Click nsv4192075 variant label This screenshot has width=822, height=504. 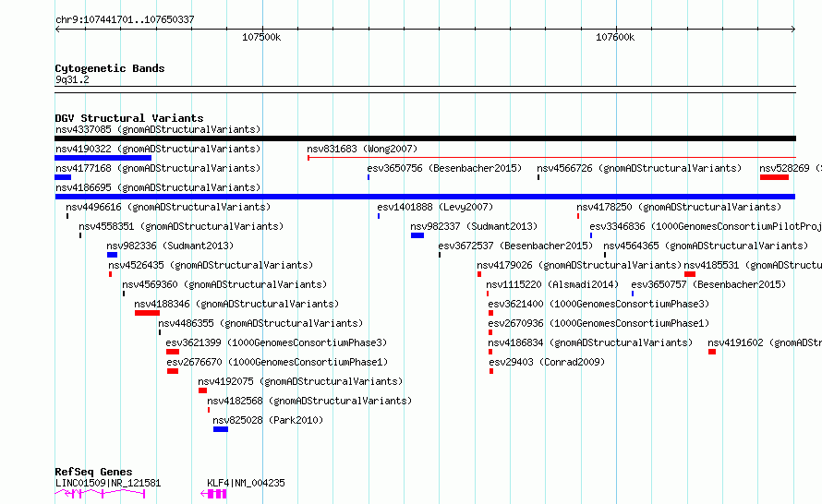coord(300,381)
